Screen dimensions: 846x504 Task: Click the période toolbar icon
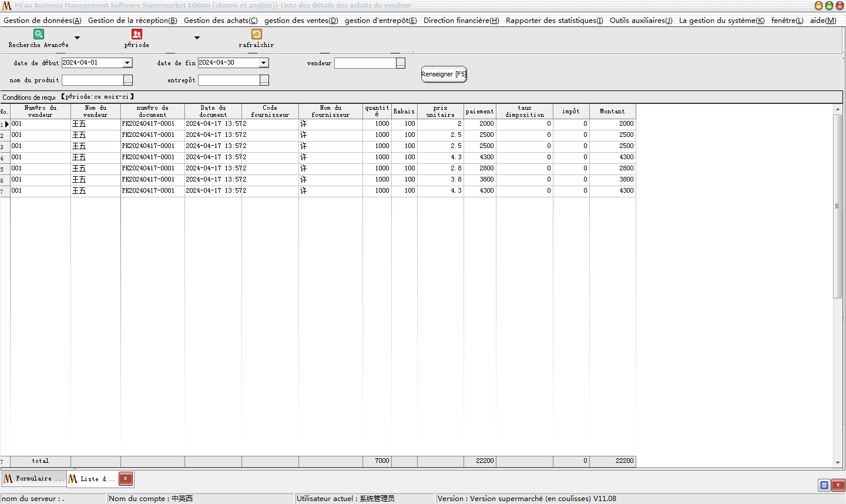(x=137, y=34)
